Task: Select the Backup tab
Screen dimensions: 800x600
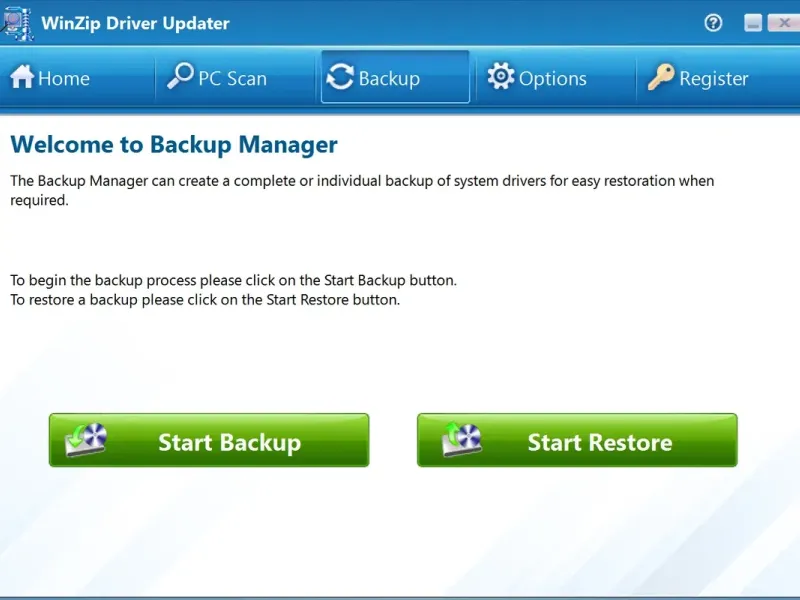Action: (395, 77)
